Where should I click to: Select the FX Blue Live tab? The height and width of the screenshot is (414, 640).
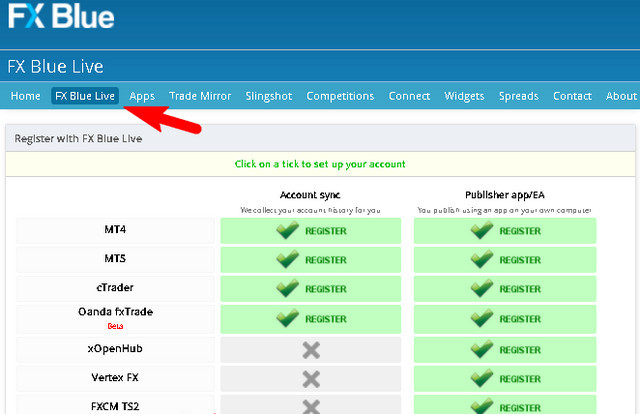click(x=85, y=96)
